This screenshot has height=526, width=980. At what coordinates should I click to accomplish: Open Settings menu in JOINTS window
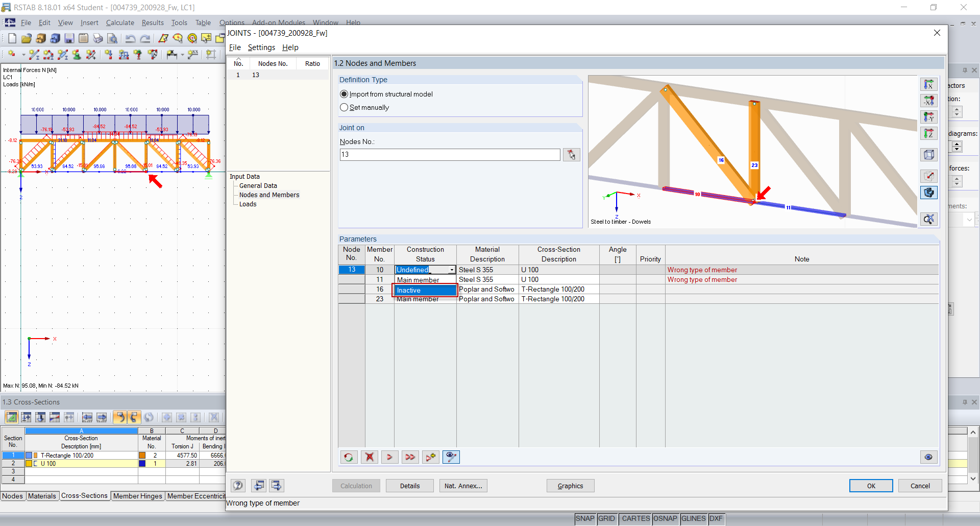pos(261,47)
